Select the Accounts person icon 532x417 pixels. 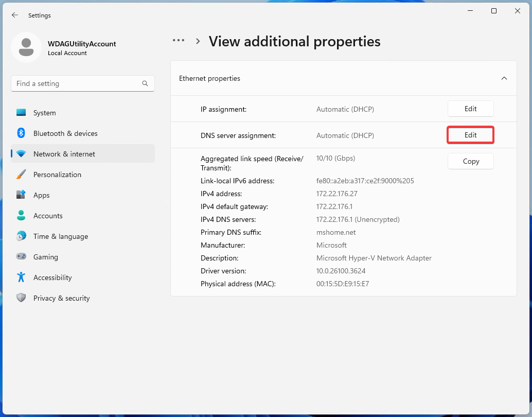(21, 216)
